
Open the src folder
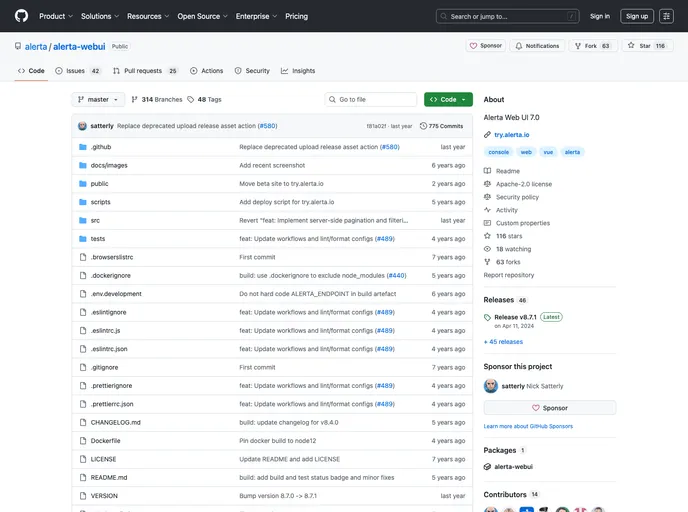coord(95,221)
